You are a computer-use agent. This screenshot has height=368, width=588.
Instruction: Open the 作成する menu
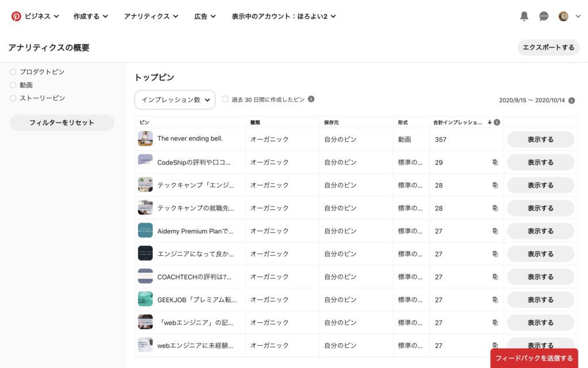pos(90,16)
